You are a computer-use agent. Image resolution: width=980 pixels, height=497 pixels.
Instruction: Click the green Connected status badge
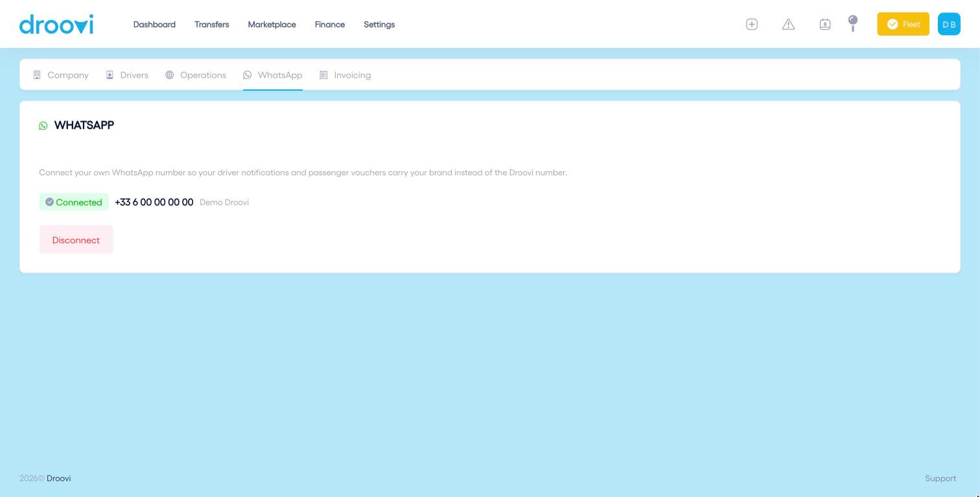click(x=74, y=202)
